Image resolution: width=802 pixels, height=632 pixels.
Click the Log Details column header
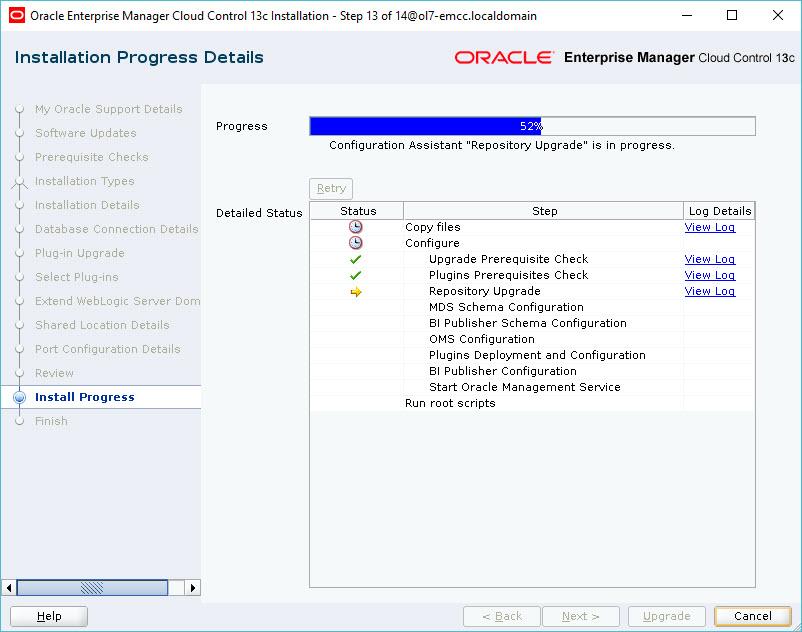coord(719,211)
